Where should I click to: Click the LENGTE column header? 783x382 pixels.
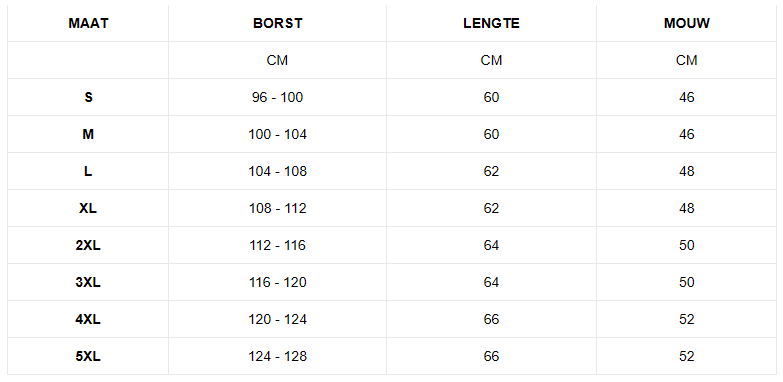(491, 23)
